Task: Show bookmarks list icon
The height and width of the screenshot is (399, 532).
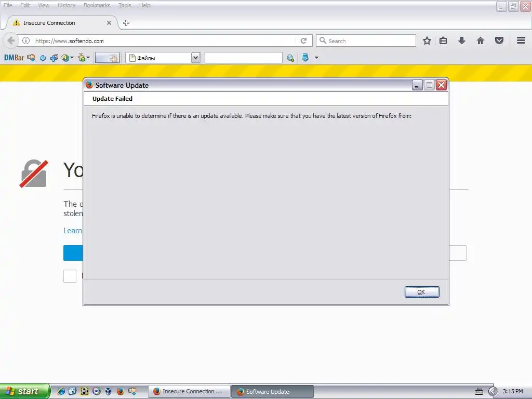Action: tap(443, 41)
